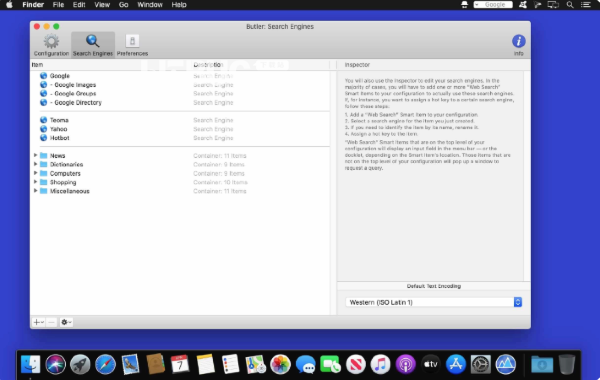Open Finder from the Dock
This screenshot has height=380, width=600.
tap(31, 364)
